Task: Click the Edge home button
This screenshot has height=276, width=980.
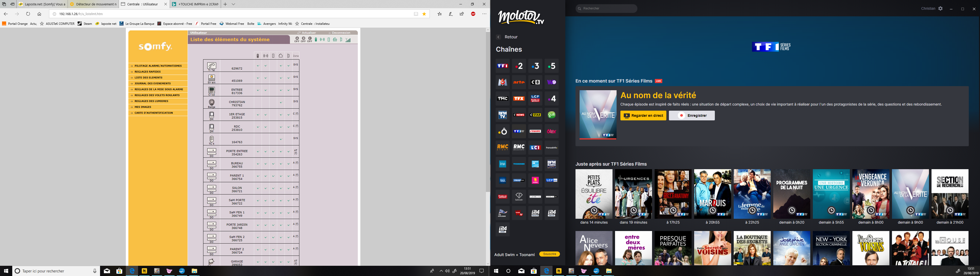Action: (x=39, y=14)
